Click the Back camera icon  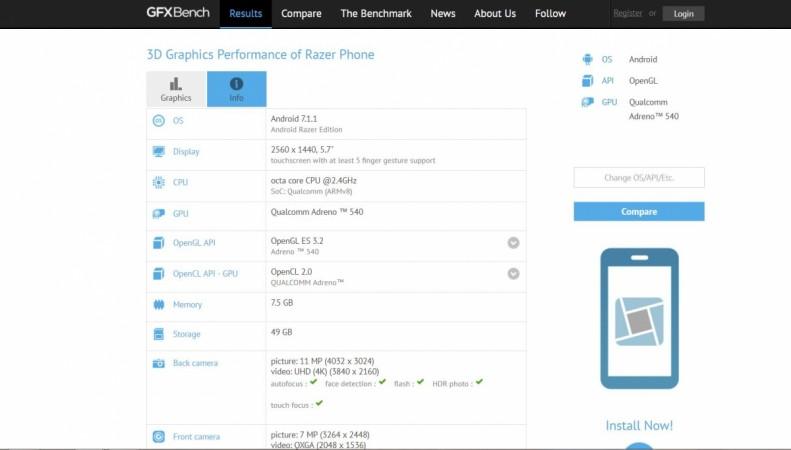tap(158, 363)
